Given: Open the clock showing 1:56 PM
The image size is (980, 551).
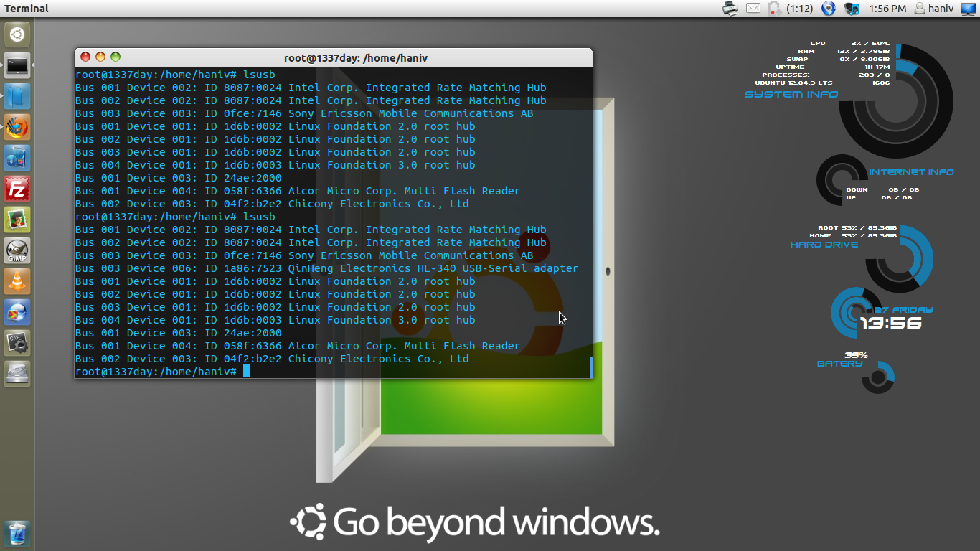Looking at the screenshot, I should point(887,9).
